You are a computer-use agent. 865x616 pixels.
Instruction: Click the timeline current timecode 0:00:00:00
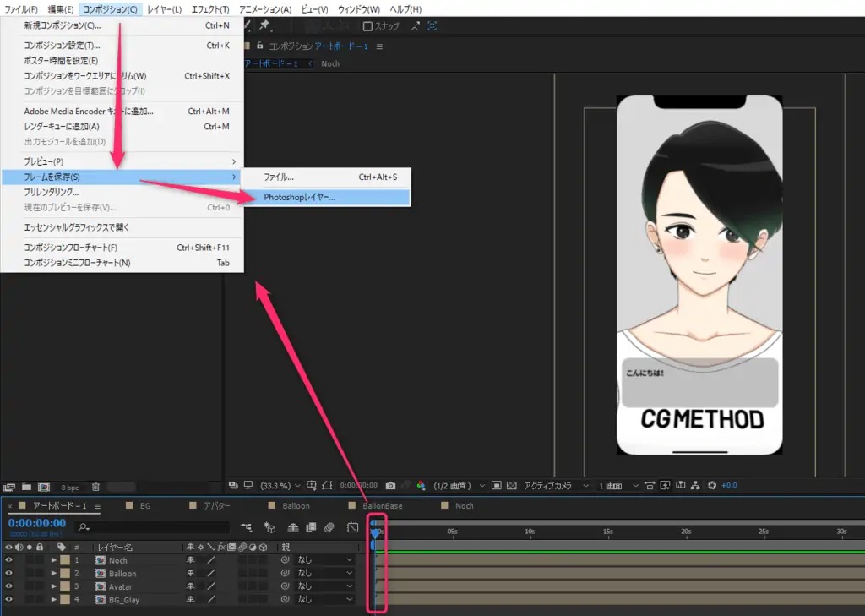(x=36, y=523)
